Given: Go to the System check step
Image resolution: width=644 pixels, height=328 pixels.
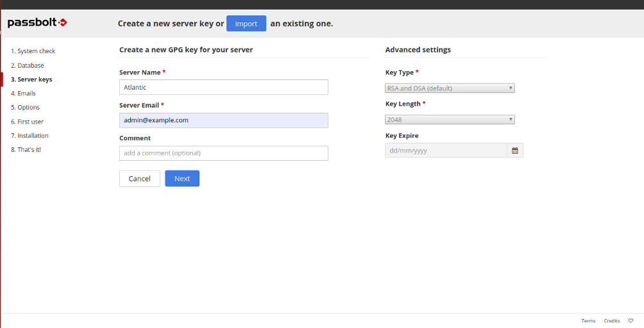Looking at the screenshot, I should (x=33, y=51).
